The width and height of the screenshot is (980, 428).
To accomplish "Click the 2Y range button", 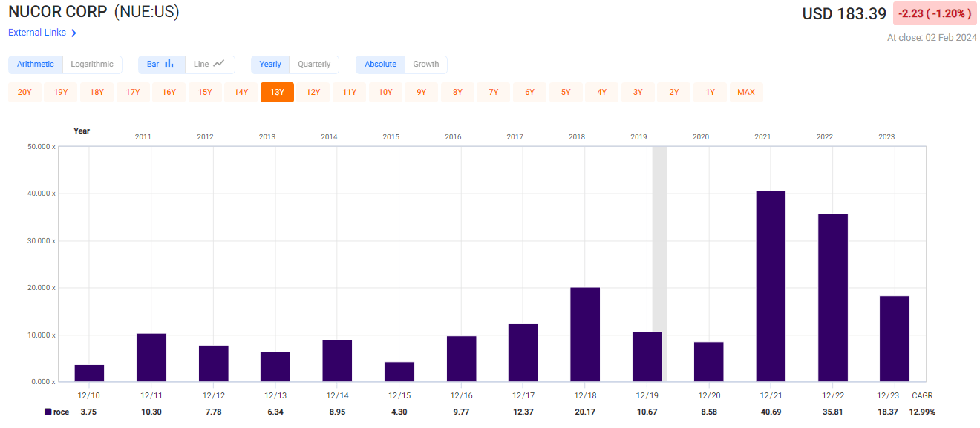I will tap(673, 92).
